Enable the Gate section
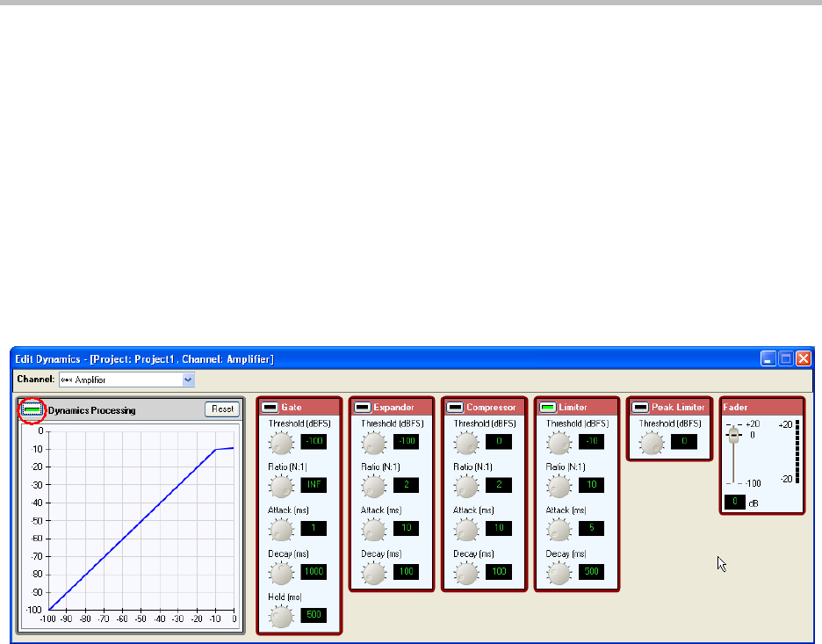This screenshot has height=644, width=822. click(x=270, y=408)
